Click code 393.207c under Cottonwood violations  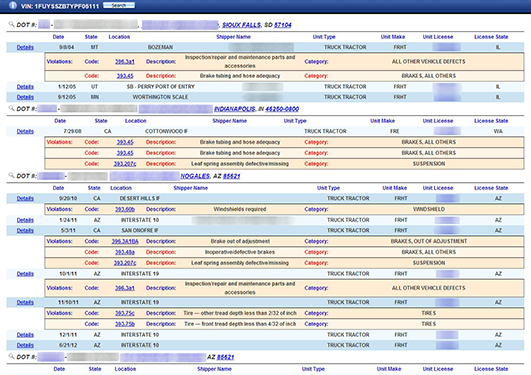[x=125, y=164]
